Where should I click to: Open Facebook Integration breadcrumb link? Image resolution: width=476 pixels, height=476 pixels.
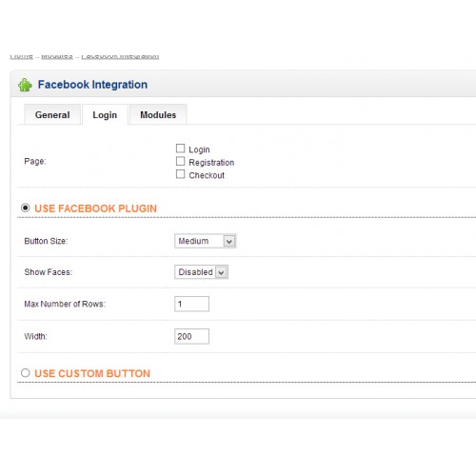[x=120, y=56]
